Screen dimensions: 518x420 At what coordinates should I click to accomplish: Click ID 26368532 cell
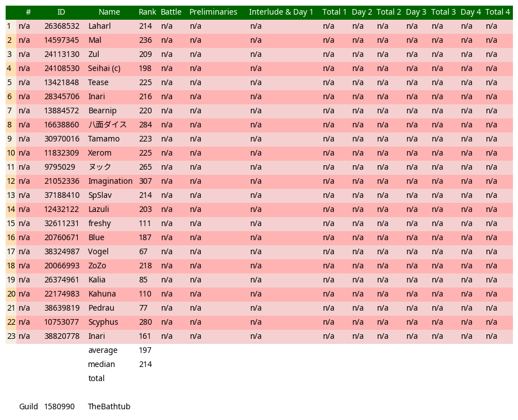click(x=62, y=26)
